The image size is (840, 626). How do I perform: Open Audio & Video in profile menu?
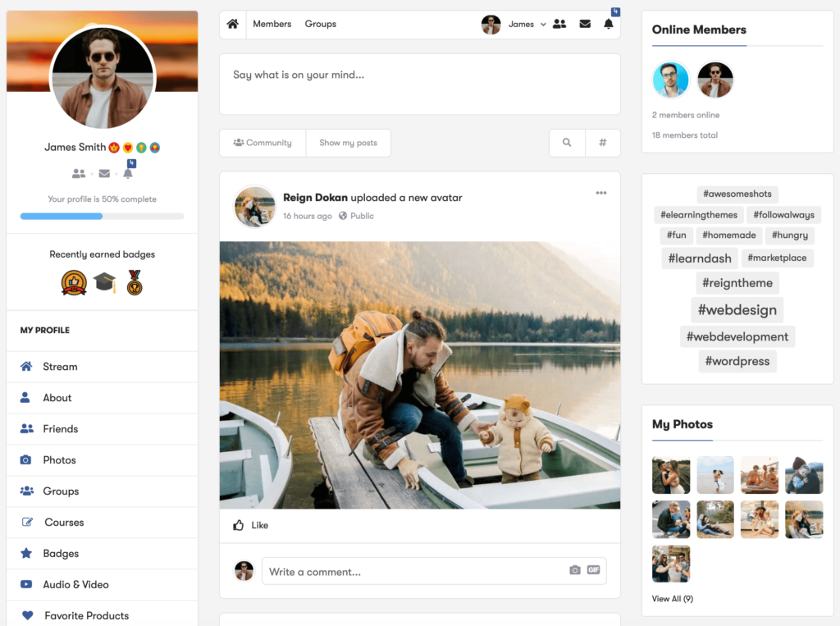pyautogui.click(x=103, y=585)
